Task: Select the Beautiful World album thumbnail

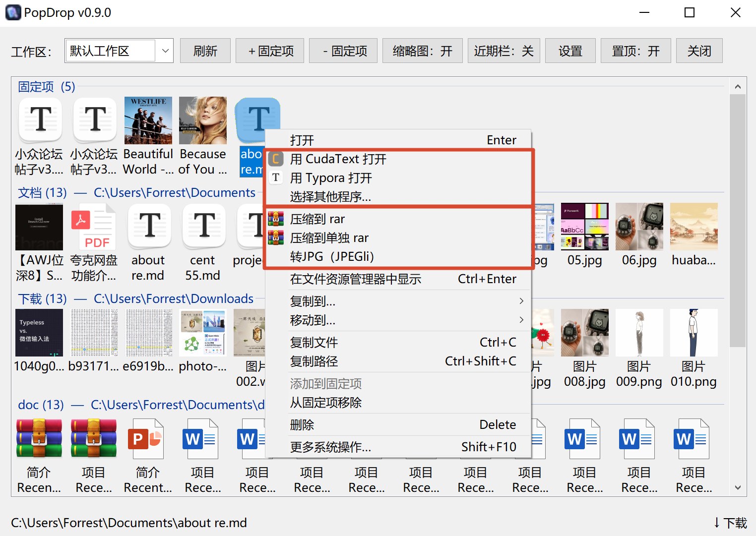Action: (x=148, y=120)
